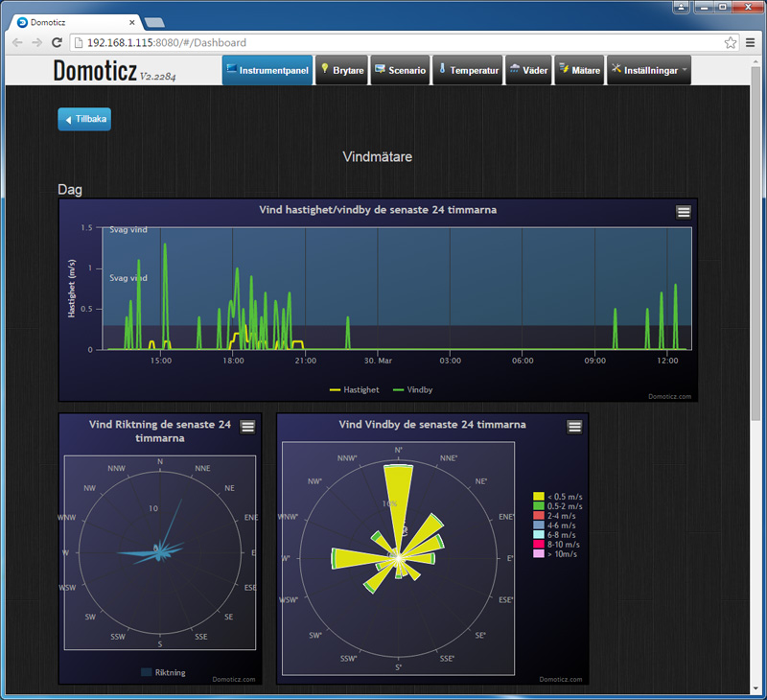Expand the Inställningar dropdown menu
The width and height of the screenshot is (767, 700).
point(649,70)
